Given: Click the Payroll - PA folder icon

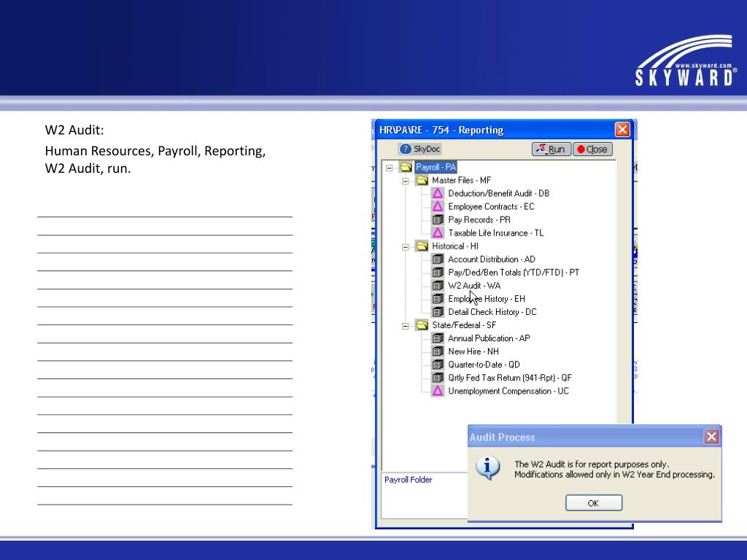Looking at the screenshot, I should point(406,167).
